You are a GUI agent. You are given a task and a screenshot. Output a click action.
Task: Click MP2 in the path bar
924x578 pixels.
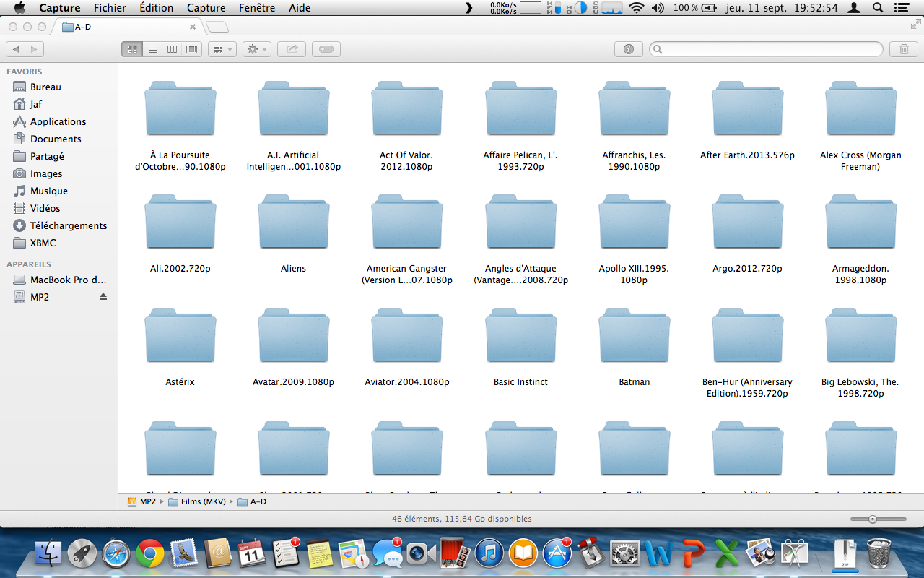pyautogui.click(x=141, y=501)
